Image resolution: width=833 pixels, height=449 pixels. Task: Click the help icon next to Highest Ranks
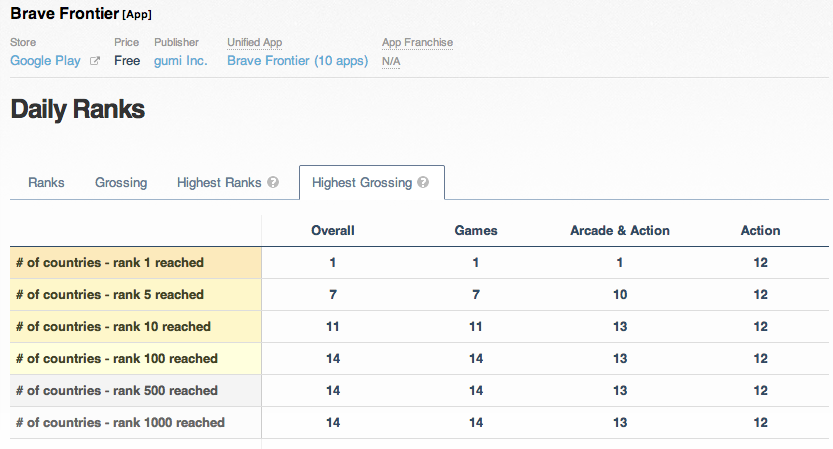273,182
